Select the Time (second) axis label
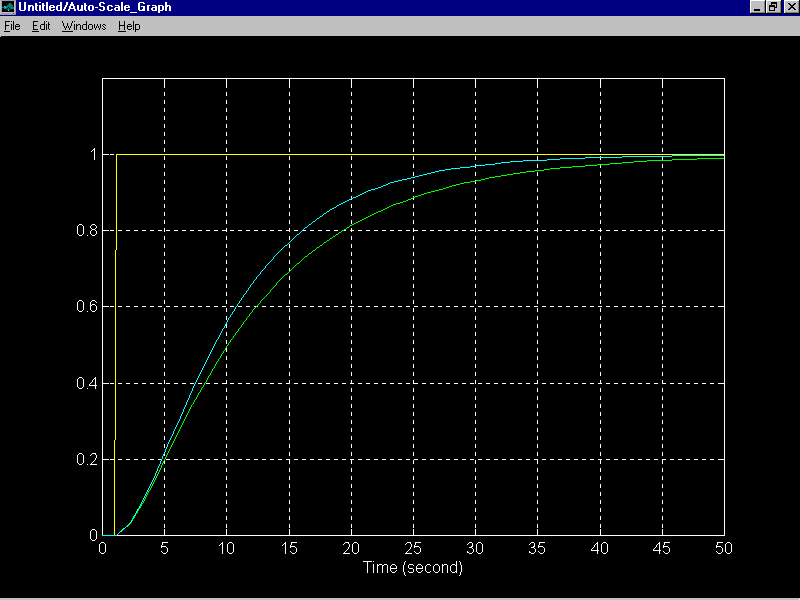Screen dimensions: 800x600 click(x=412, y=567)
